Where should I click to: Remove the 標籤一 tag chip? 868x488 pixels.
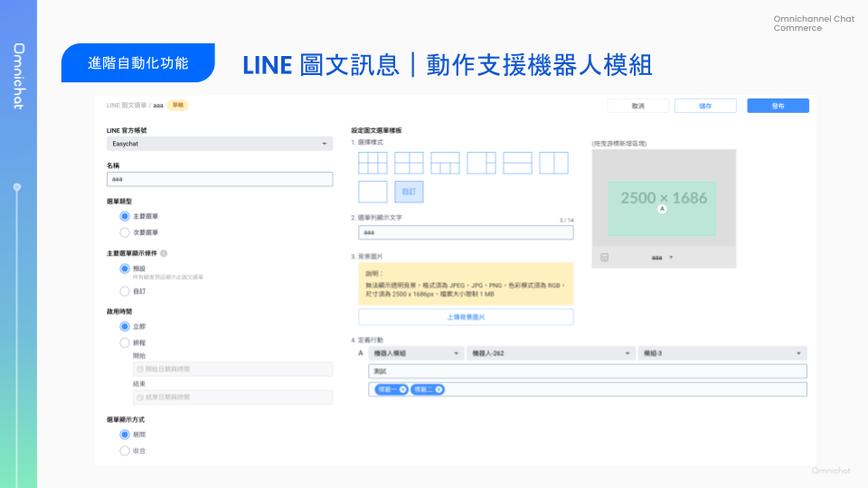(402, 389)
